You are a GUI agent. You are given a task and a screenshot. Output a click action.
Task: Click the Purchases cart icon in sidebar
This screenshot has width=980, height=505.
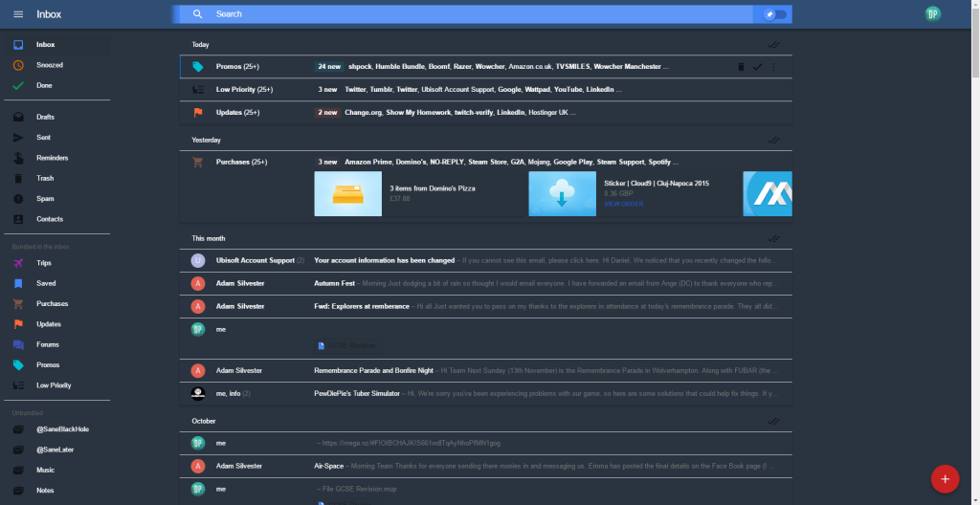pyautogui.click(x=18, y=304)
